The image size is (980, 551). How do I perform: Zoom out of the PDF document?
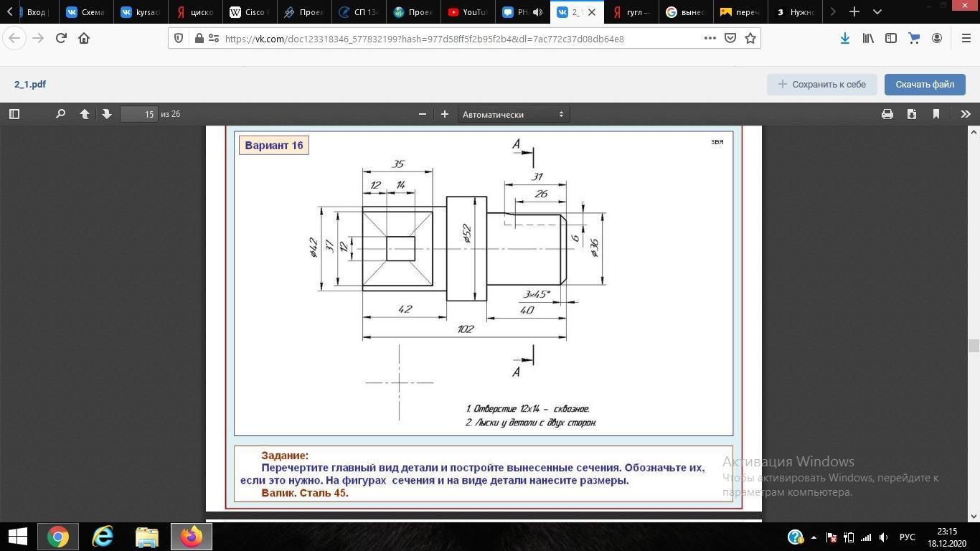(x=423, y=114)
